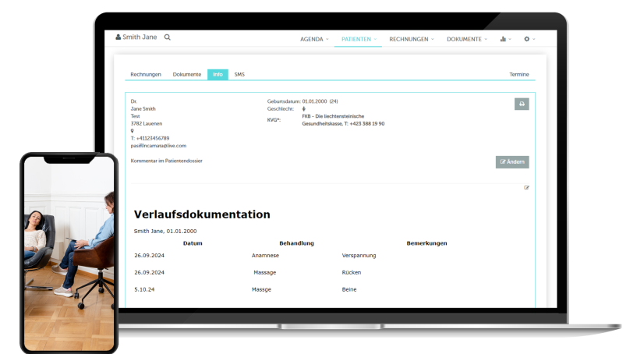Screen dimensions: 644x354
Task: Click the map pin location icon
Action: tap(133, 131)
